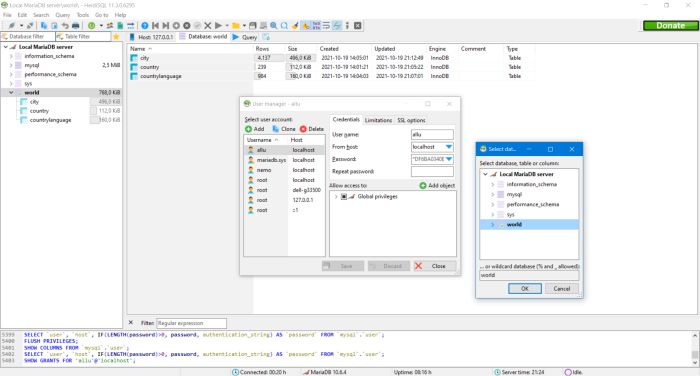Click the blue help question mark icon

[145, 25]
